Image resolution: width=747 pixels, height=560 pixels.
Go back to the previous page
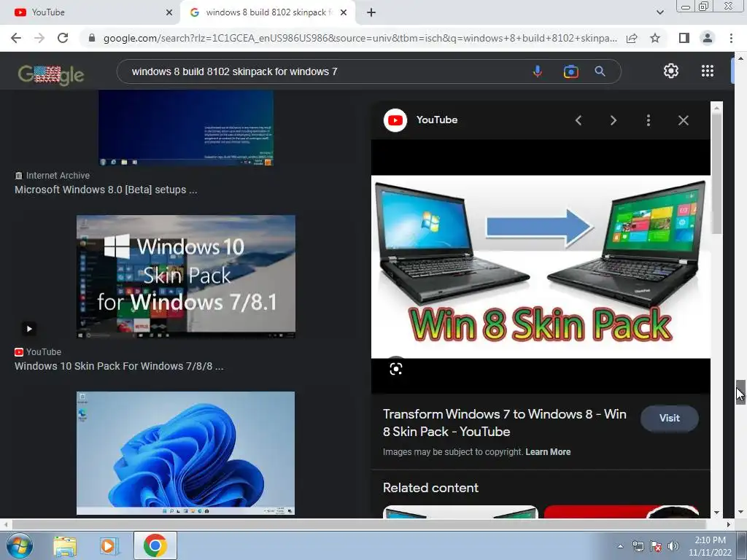[x=16, y=38]
